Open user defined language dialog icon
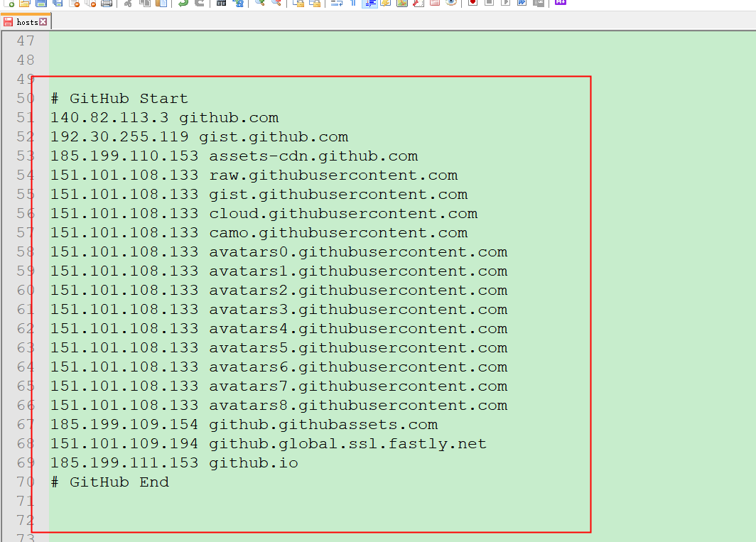This screenshot has width=756, height=542. pyautogui.click(x=386, y=2)
